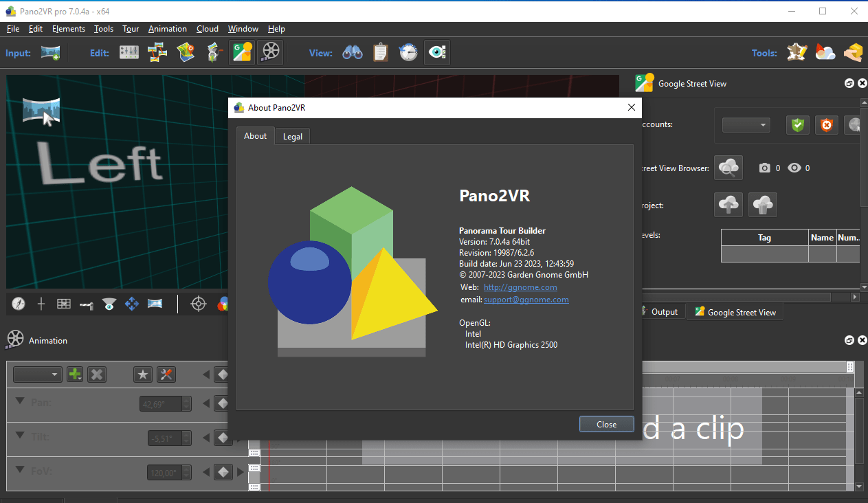Click the crosshair plus icon in viewer toolbar
Screen dimensions: 868x503
[41, 304]
